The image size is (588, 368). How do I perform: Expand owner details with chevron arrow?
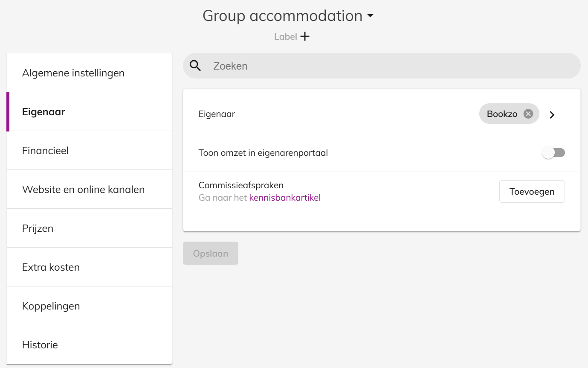[552, 114]
